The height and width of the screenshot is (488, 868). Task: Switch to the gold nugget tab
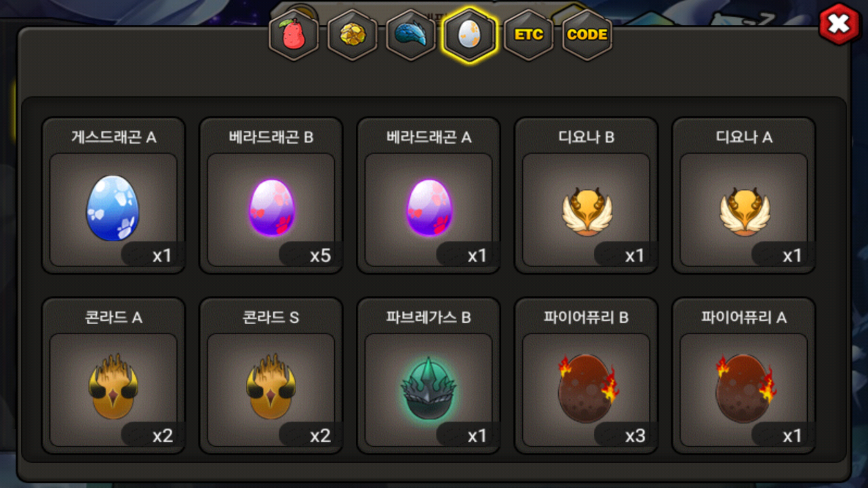353,35
